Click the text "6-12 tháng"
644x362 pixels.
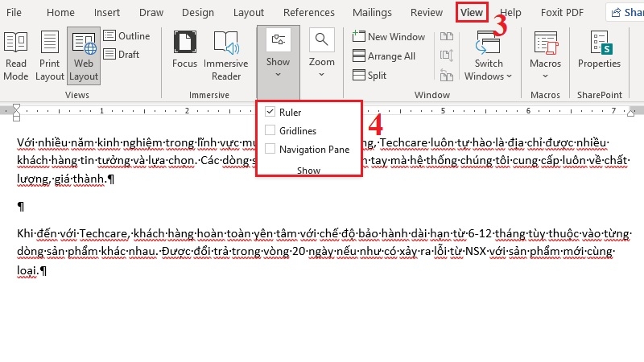[496, 233]
